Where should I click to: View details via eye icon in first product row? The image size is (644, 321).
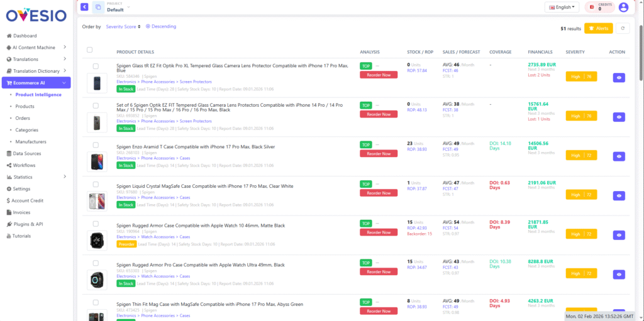coord(619,77)
